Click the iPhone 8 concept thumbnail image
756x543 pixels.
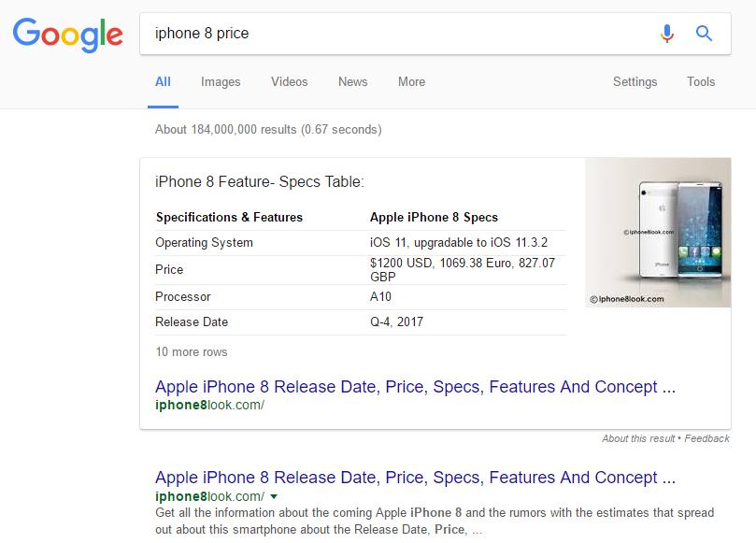click(658, 233)
